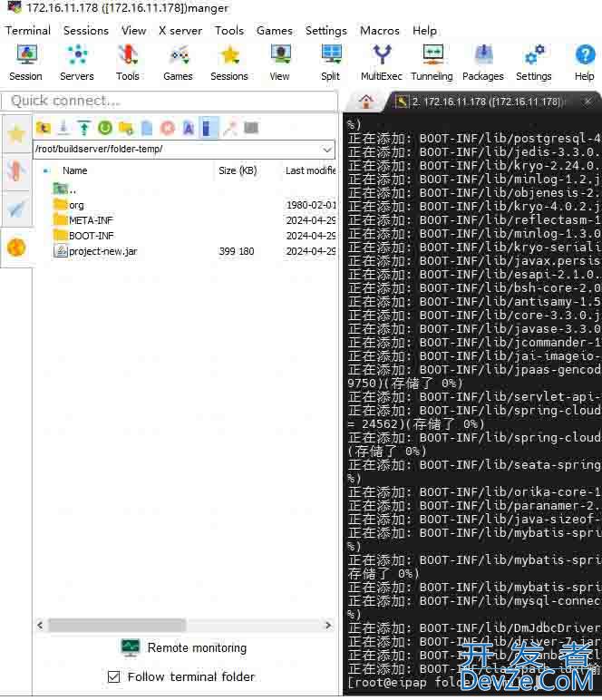Screen dimensions: 602x700
Task: Sort files by Last modified column
Action: point(311,170)
